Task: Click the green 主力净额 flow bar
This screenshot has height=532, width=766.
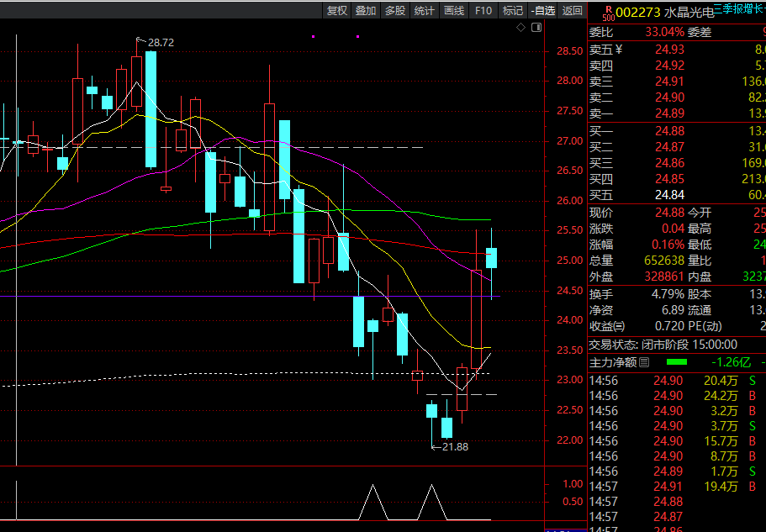Action: [x=677, y=362]
